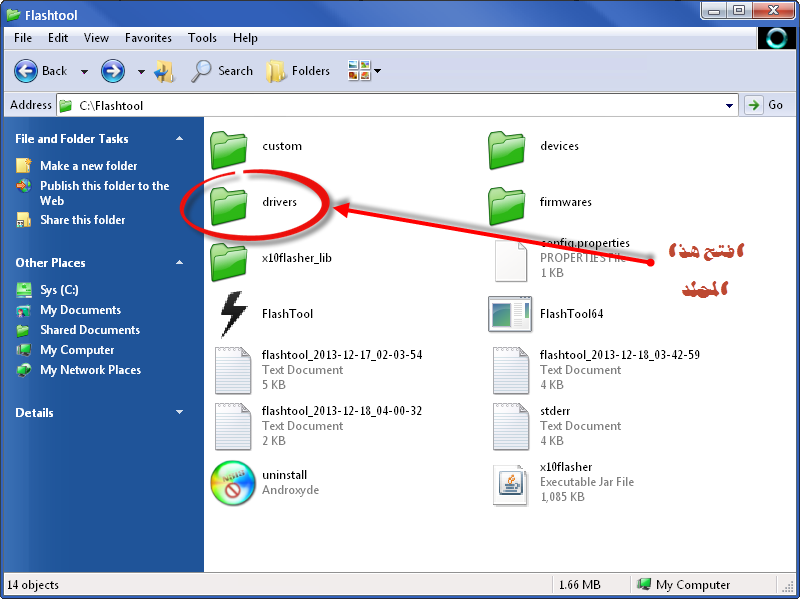The width and height of the screenshot is (800, 599).
Task: Click the Shared Documents folder icon
Action: tap(23, 330)
